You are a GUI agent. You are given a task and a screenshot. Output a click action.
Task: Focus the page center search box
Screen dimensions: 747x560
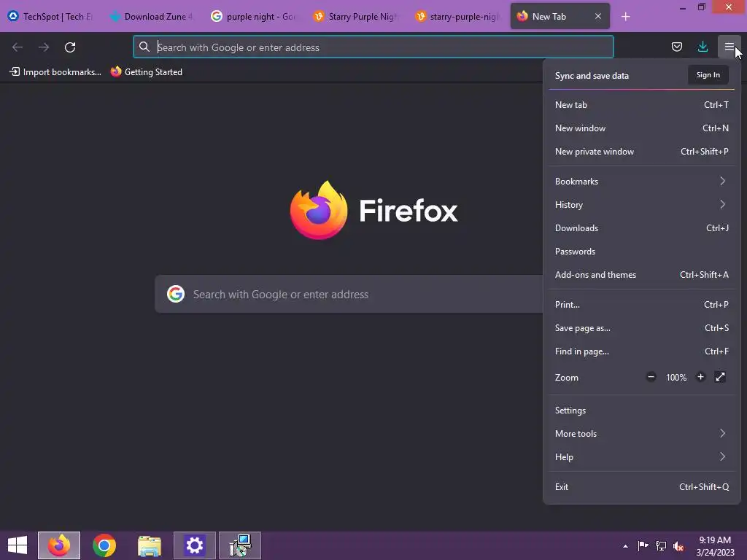(x=349, y=295)
